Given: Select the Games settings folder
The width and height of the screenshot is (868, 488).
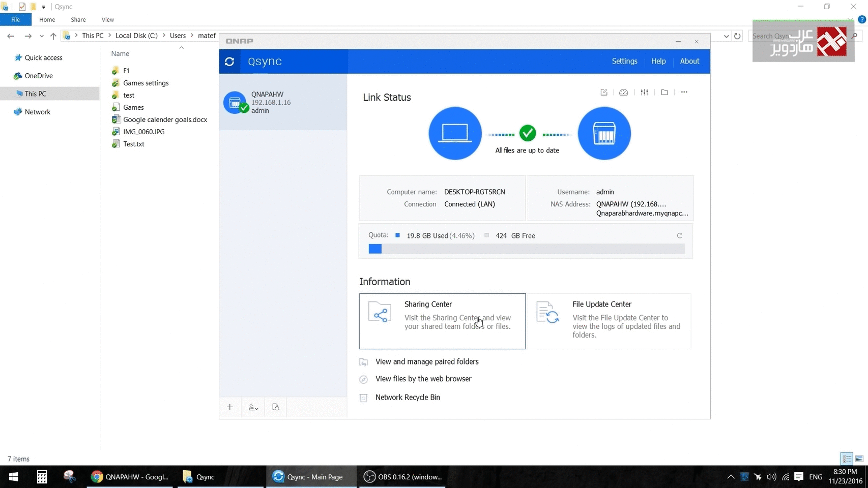Looking at the screenshot, I should tap(146, 83).
